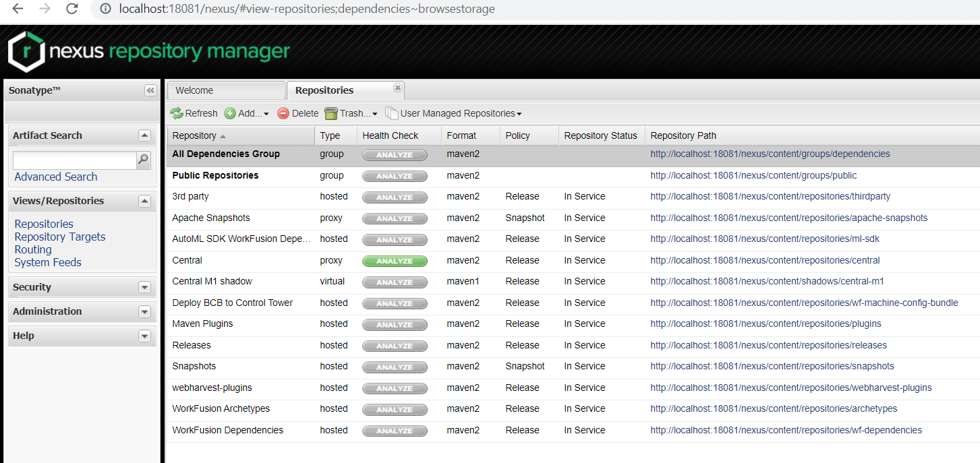Viewport: 980px width, 463px height.
Task: Select the Snapshots hosted repository
Action: click(194, 366)
